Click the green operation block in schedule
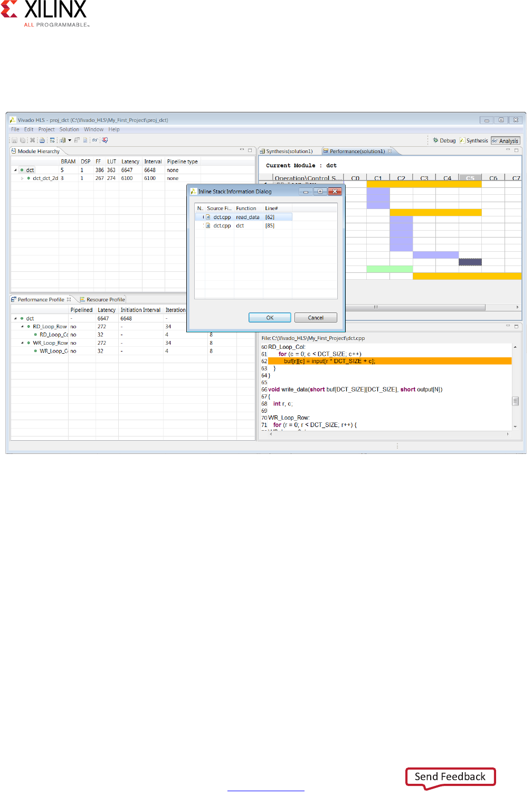This screenshot has width=532, height=797. click(x=389, y=269)
